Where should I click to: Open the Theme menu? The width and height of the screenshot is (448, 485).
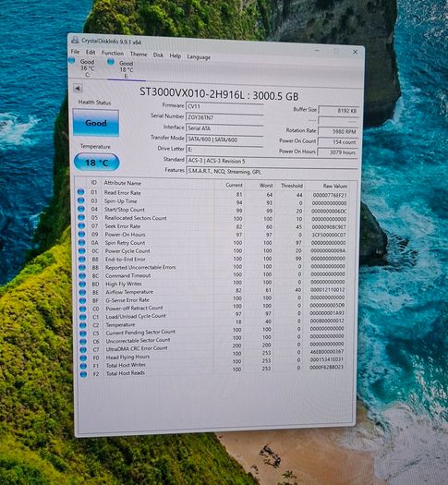point(139,55)
